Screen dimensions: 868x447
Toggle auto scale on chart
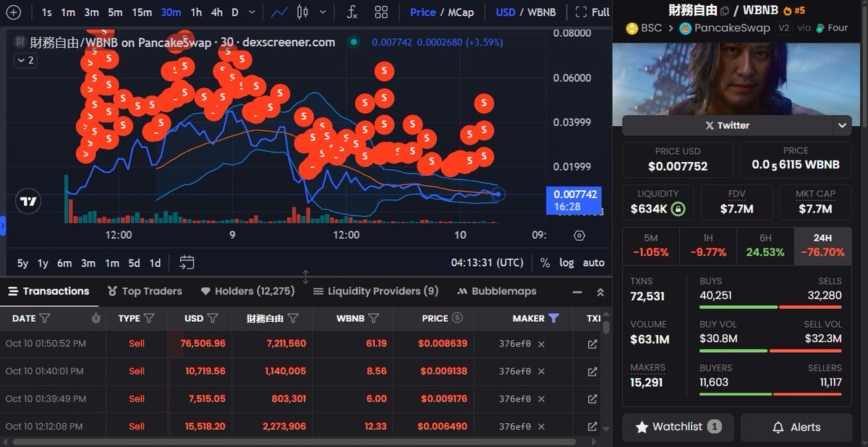tap(594, 263)
